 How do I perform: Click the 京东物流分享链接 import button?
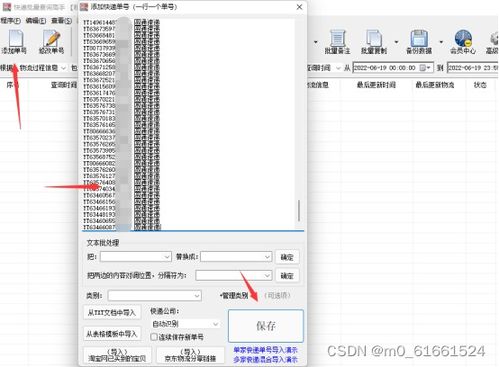190,355
